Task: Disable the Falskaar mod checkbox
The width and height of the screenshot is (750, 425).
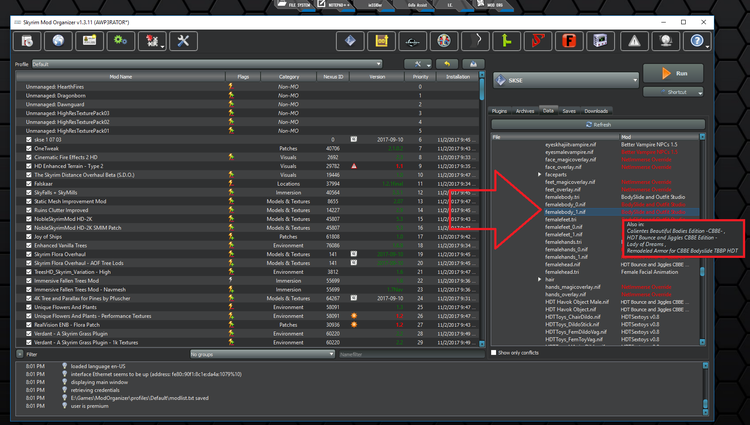Action: (x=29, y=184)
